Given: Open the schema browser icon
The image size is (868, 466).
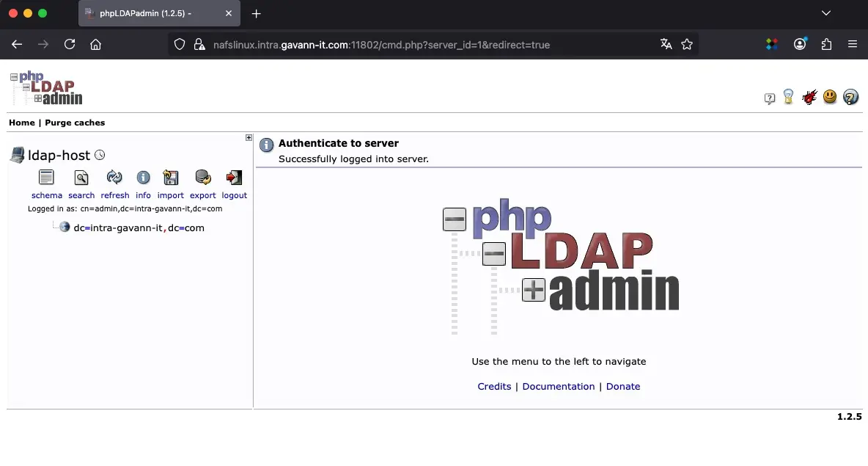Looking at the screenshot, I should coord(46,178).
